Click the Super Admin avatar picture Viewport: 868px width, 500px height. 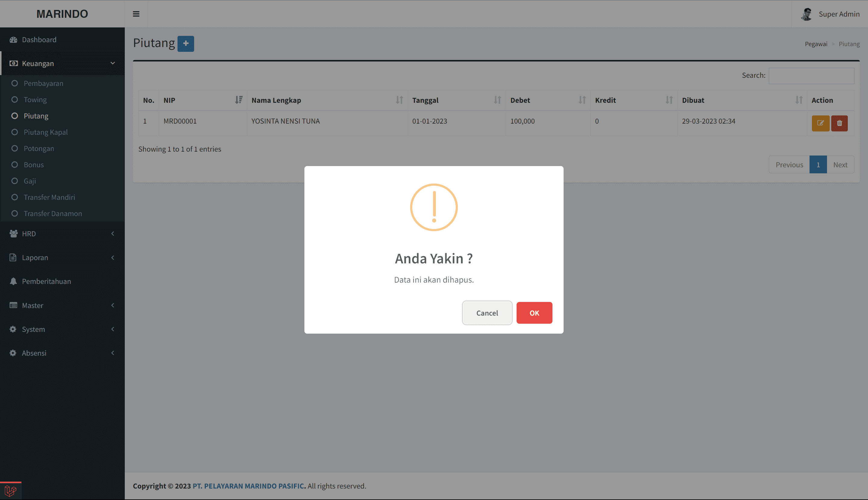point(806,14)
